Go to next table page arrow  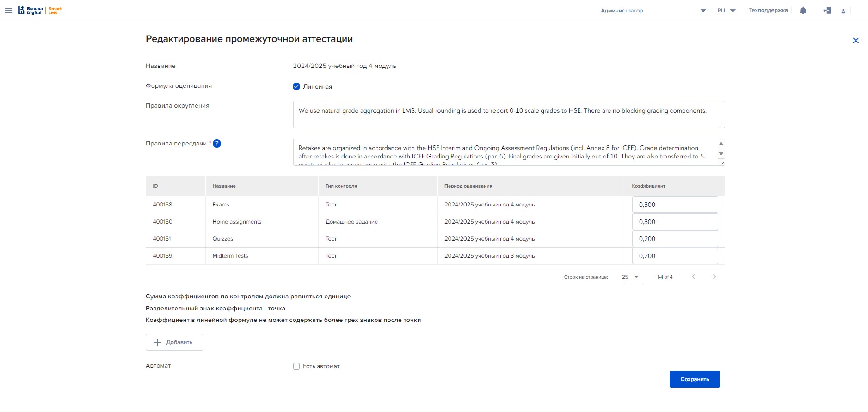point(714,277)
